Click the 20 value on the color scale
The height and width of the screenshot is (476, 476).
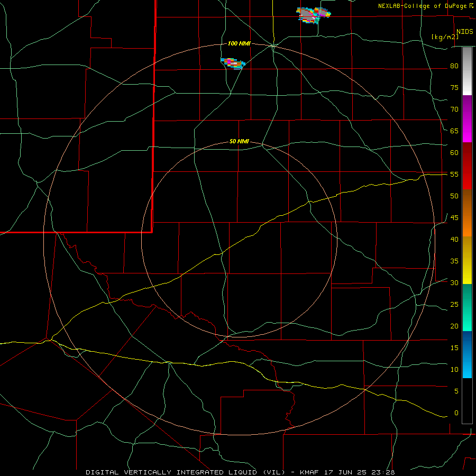pos(454,326)
